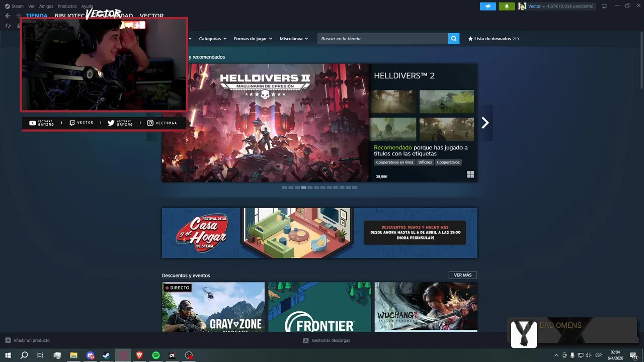Open File Explorer from taskbar
Screen dimensions: 644x362
point(73,355)
